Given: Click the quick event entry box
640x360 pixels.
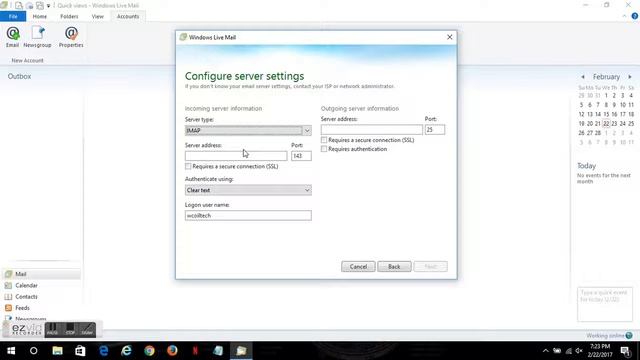Looking at the screenshot, I should coord(605,304).
